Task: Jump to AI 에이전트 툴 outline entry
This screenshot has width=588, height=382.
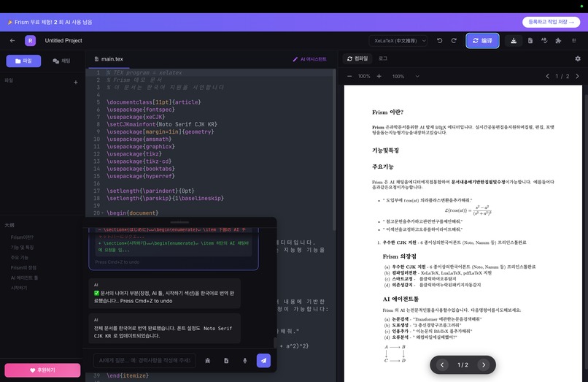Action: pyautogui.click(x=24, y=278)
